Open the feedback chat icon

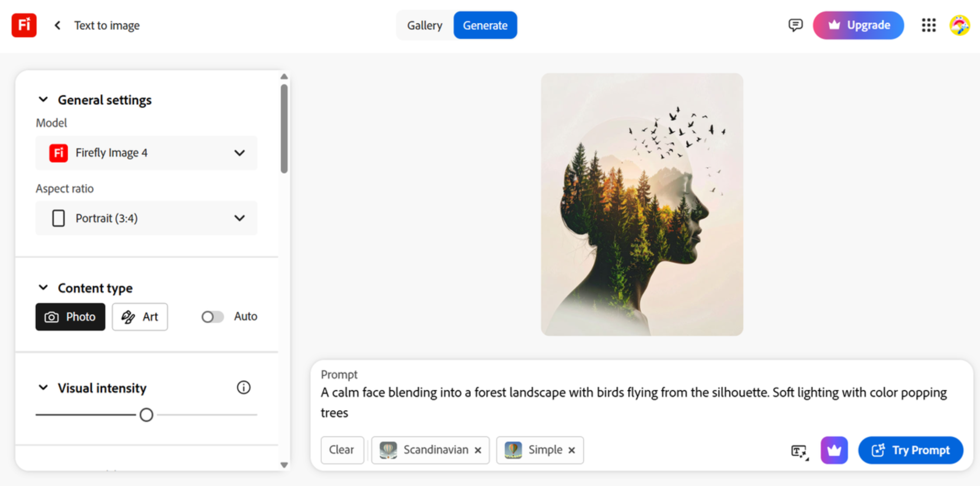(796, 25)
